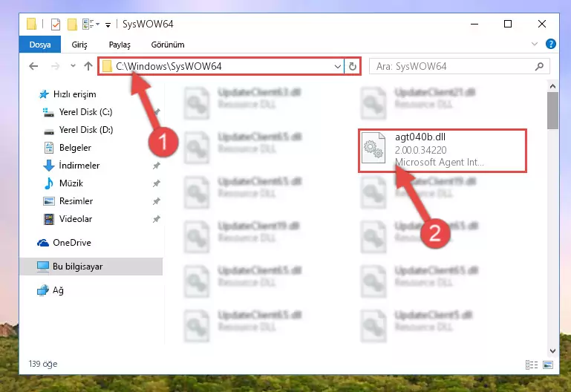Switch to details view in status bar
571x392 pixels.
[532, 365]
